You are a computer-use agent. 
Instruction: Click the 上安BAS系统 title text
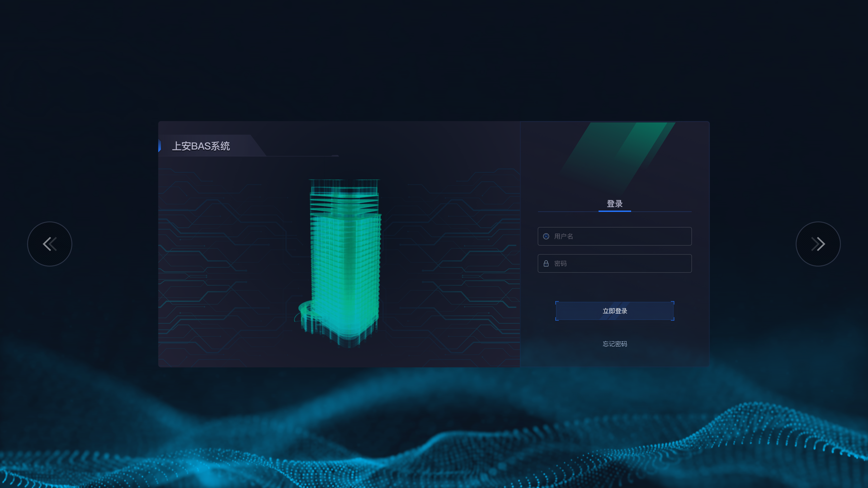click(201, 146)
